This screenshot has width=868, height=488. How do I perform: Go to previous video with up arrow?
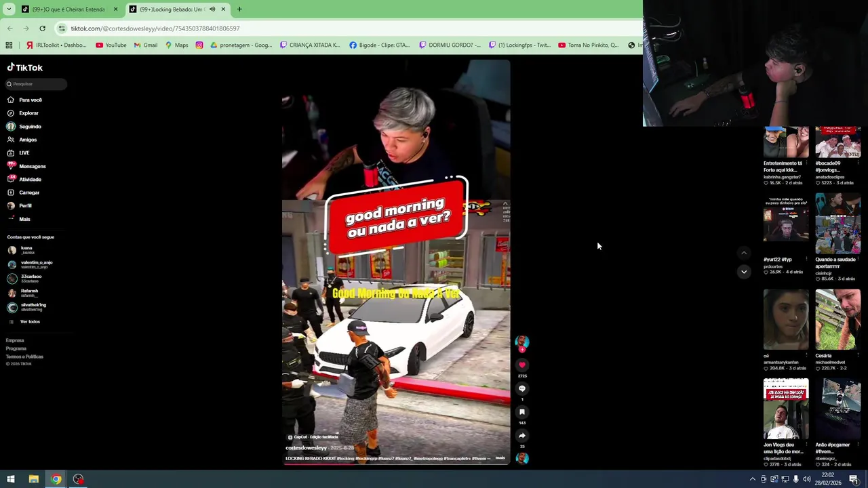[x=744, y=253]
